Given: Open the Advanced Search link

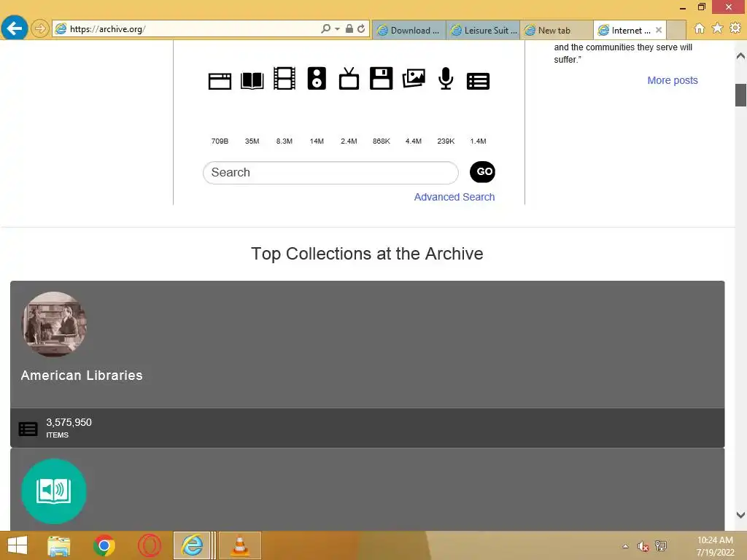Looking at the screenshot, I should click(454, 197).
